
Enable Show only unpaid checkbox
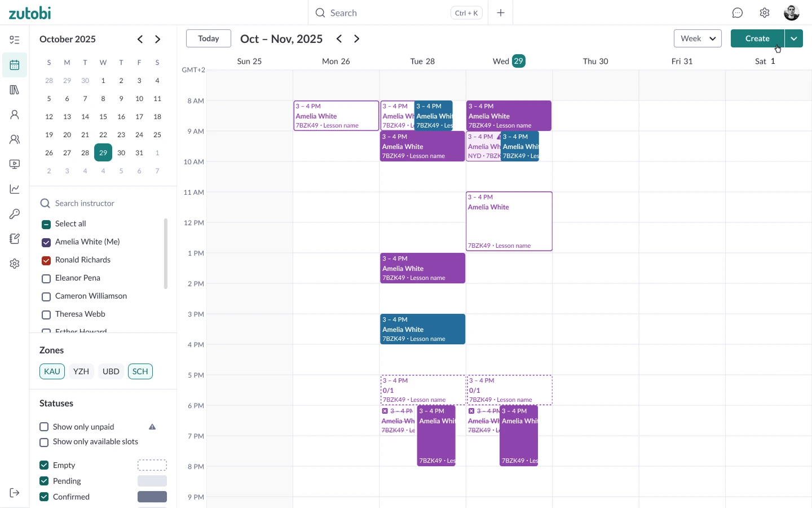[x=44, y=427]
